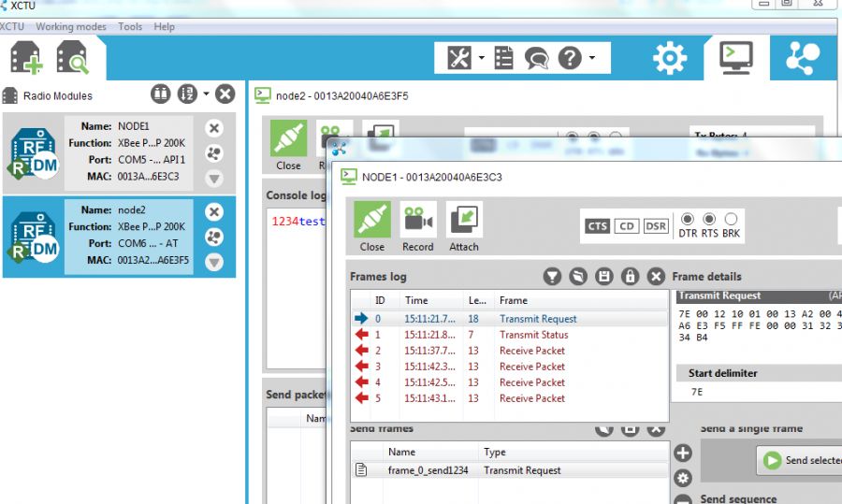Open the Help menu

pyautogui.click(x=164, y=26)
